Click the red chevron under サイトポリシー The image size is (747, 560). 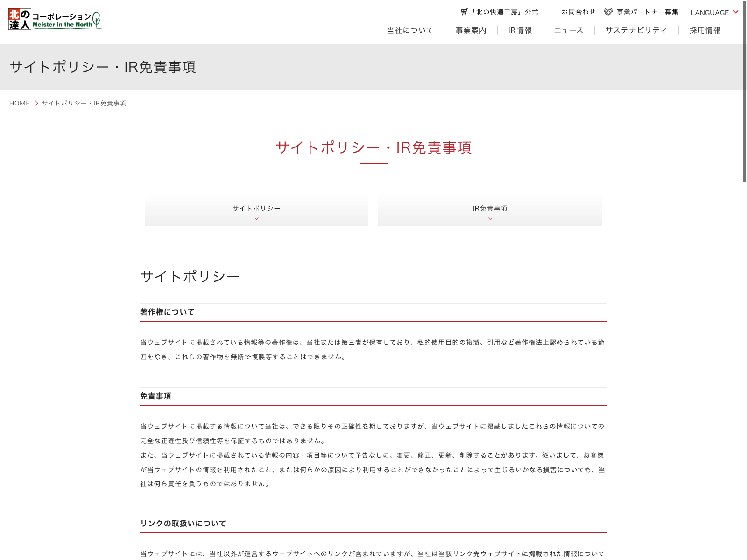pyautogui.click(x=256, y=219)
